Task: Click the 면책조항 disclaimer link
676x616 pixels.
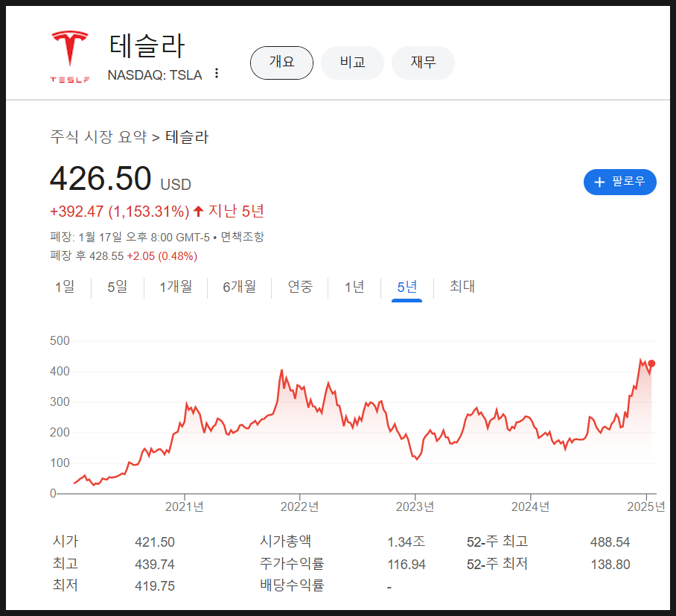Action: [242, 238]
